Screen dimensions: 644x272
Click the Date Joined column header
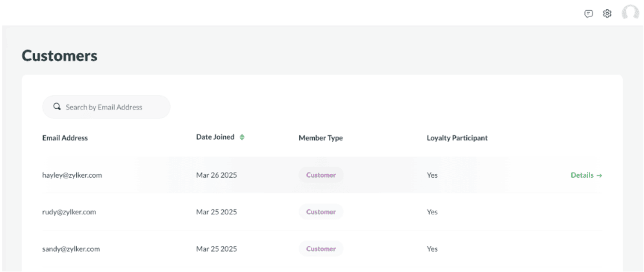(215, 137)
